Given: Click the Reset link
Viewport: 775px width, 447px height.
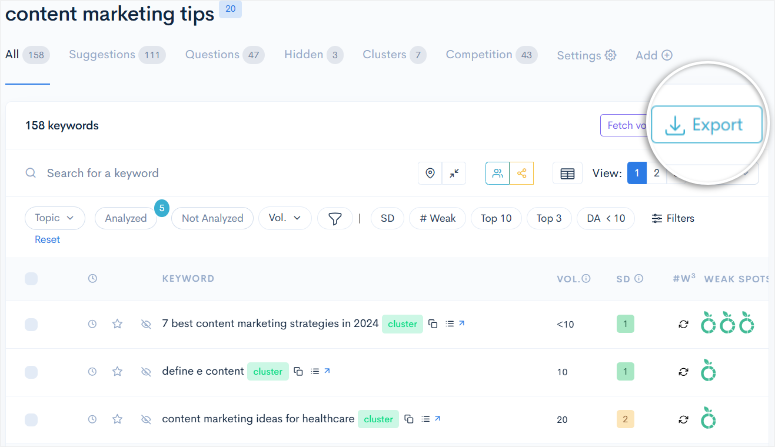Looking at the screenshot, I should [x=47, y=240].
